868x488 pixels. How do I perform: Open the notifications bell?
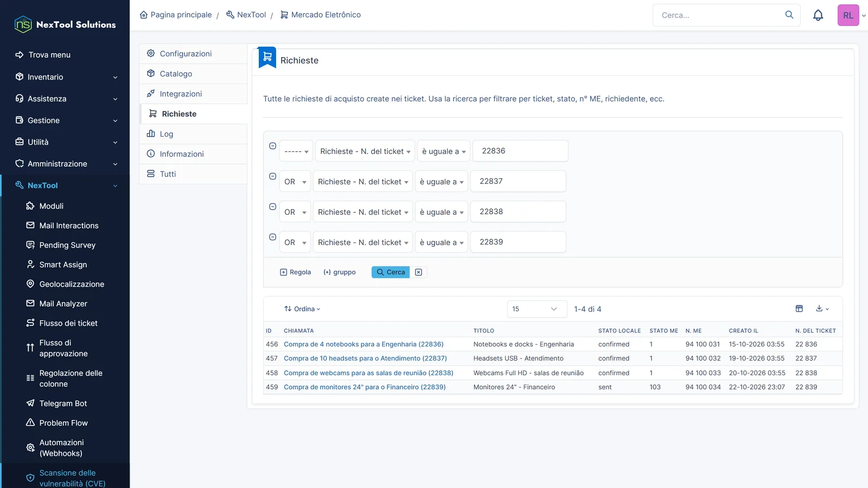pos(818,15)
